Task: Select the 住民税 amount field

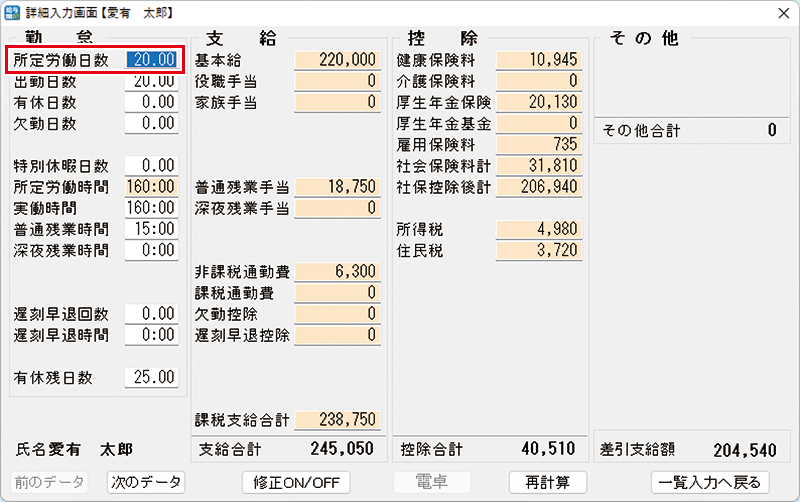Action: point(538,250)
